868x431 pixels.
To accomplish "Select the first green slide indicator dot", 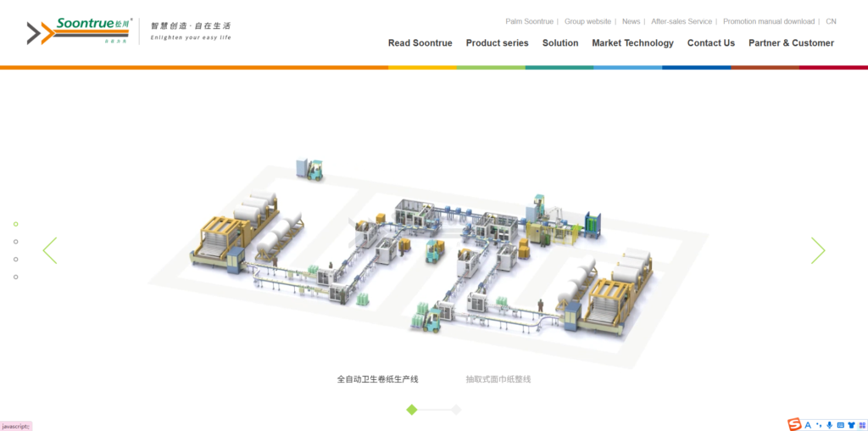I will pyautogui.click(x=15, y=224).
